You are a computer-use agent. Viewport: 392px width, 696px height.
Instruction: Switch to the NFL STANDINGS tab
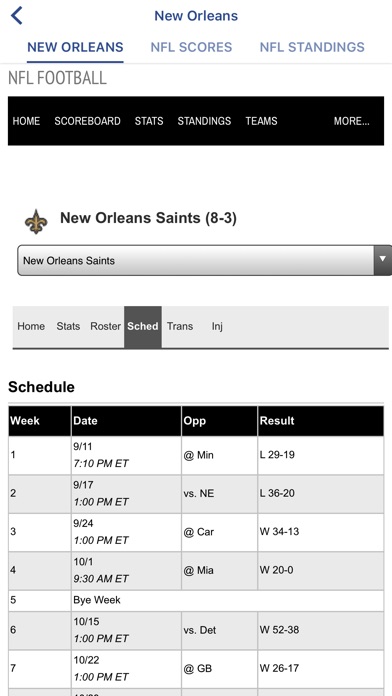312,47
